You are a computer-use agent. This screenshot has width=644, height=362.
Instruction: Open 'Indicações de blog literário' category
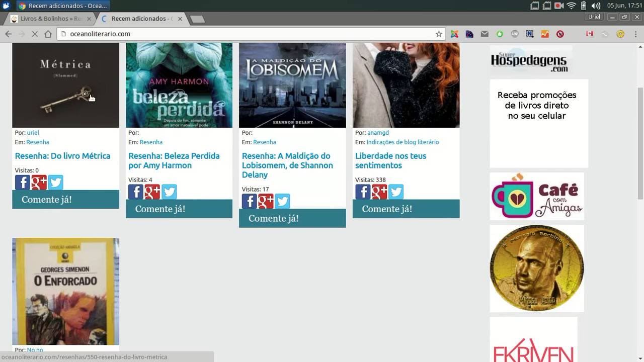[x=403, y=142]
